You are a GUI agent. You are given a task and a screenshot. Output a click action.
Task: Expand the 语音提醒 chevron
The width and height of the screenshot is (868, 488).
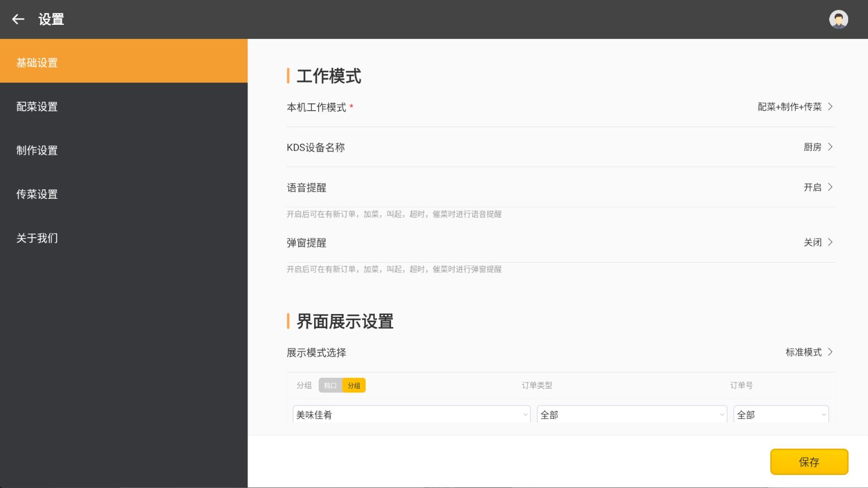[830, 187]
